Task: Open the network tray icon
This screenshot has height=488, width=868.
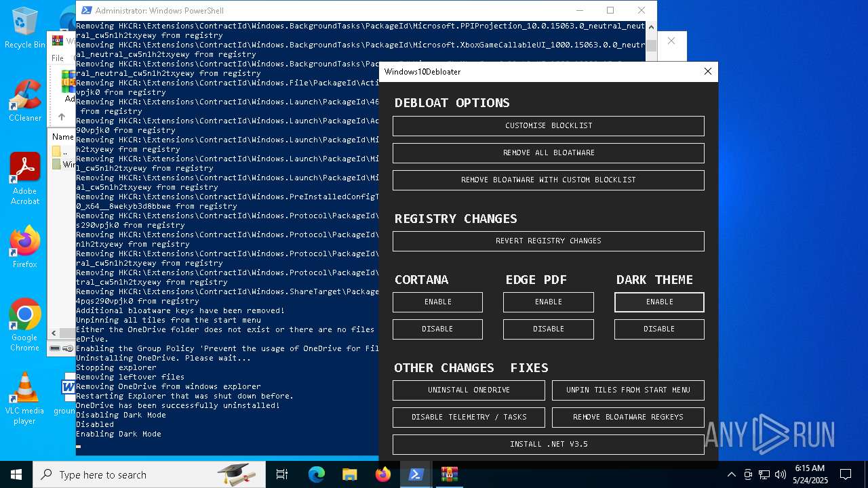Action: tap(764, 474)
